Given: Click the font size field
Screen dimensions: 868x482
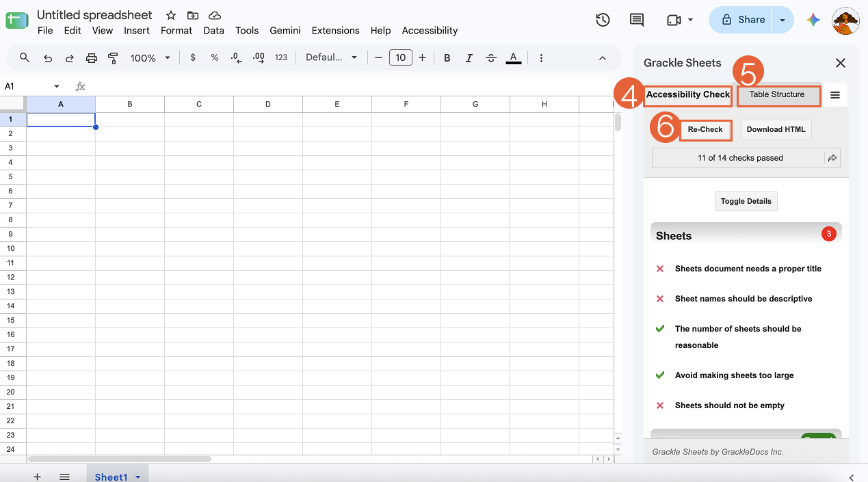Looking at the screenshot, I should coord(400,58).
